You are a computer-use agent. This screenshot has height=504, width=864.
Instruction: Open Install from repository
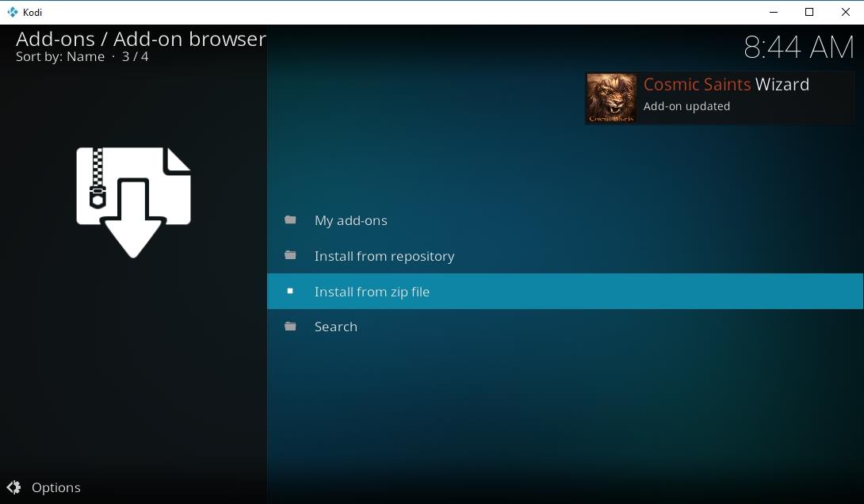coord(384,255)
